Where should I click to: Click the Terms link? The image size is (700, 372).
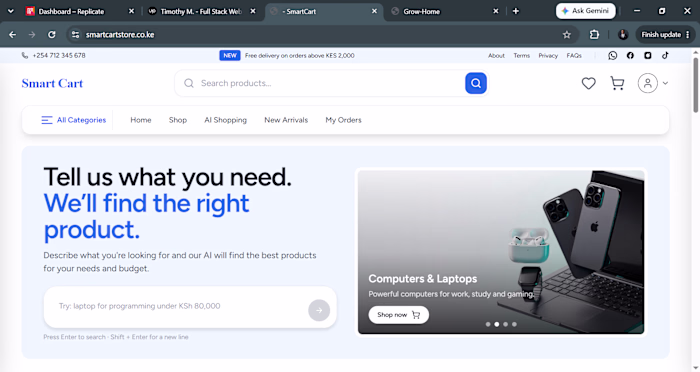point(521,55)
